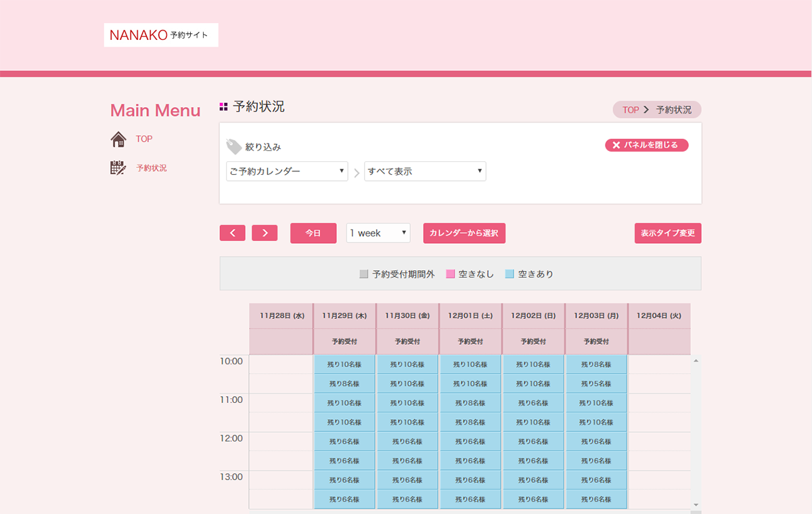Click 予約受付 under 12月01日 (土)

coord(470,341)
